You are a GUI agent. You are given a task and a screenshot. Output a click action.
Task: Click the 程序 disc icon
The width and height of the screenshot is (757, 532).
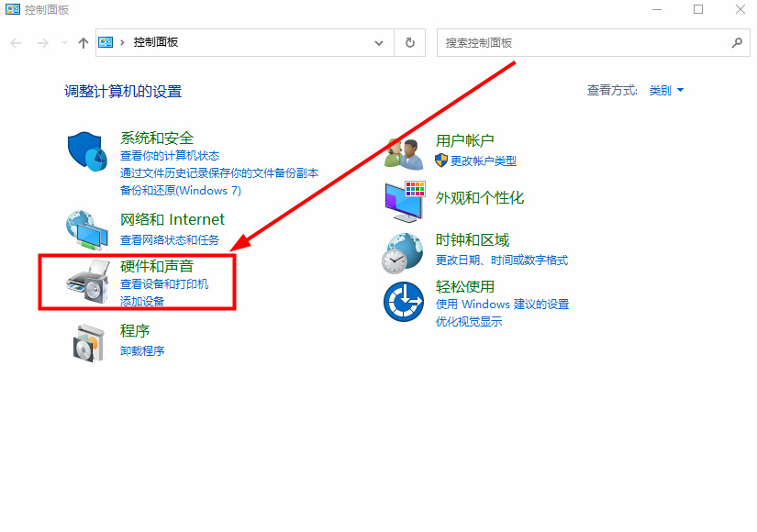pyautogui.click(x=87, y=344)
